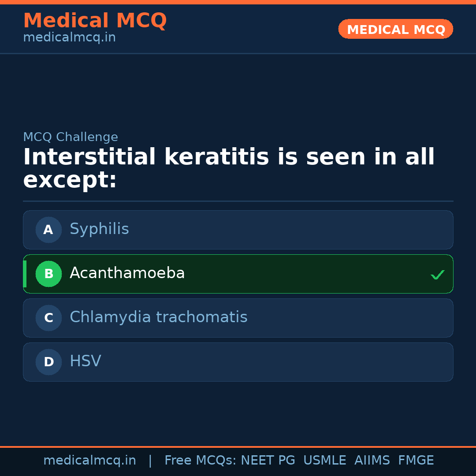Click USMLE in the footer
The image size is (476, 476).
324,461
